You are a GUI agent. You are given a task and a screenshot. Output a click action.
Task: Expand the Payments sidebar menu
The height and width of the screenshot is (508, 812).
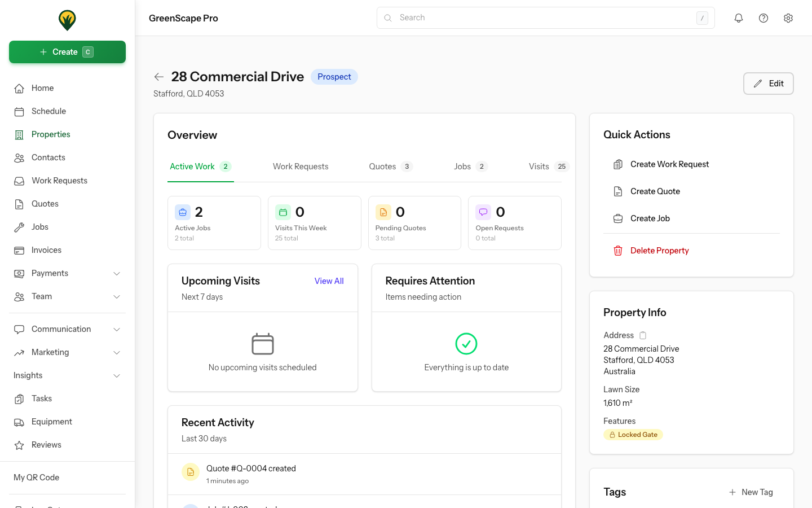click(117, 274)
